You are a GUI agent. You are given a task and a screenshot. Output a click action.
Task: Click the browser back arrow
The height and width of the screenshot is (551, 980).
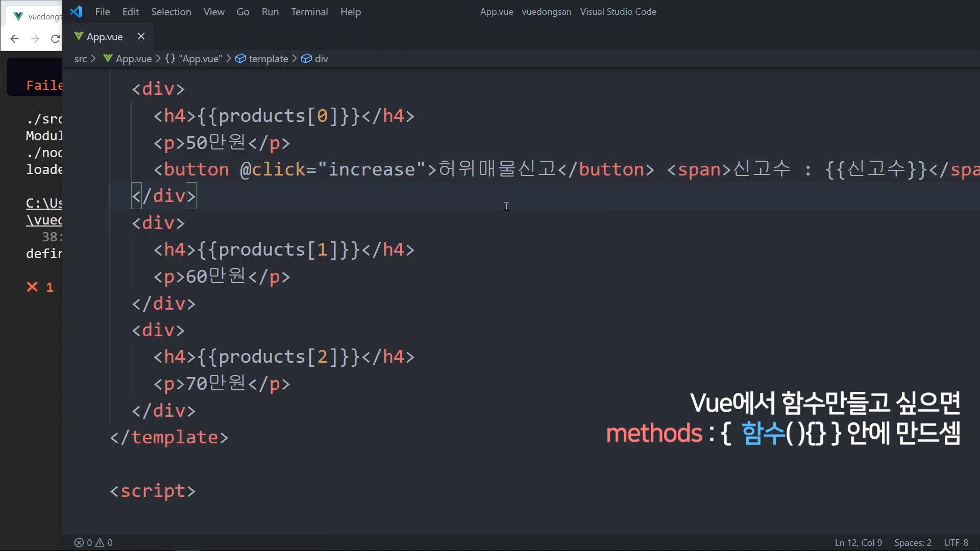pyautogui.click(x=14, y=39)
